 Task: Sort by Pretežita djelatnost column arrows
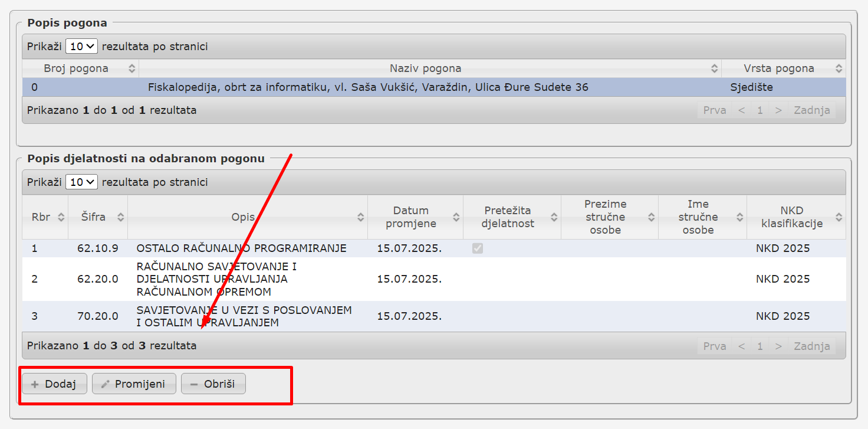point(554,217)
